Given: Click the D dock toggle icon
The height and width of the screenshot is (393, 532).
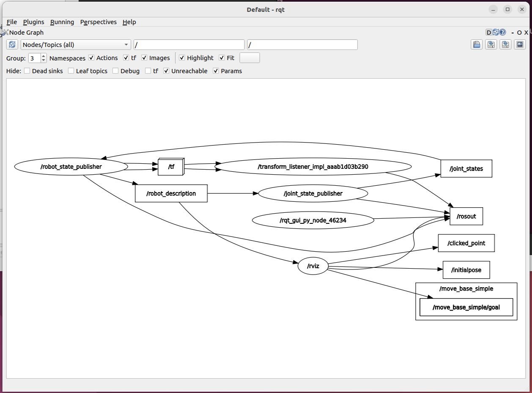Looking at the screenshot, I should pos(489,33).
